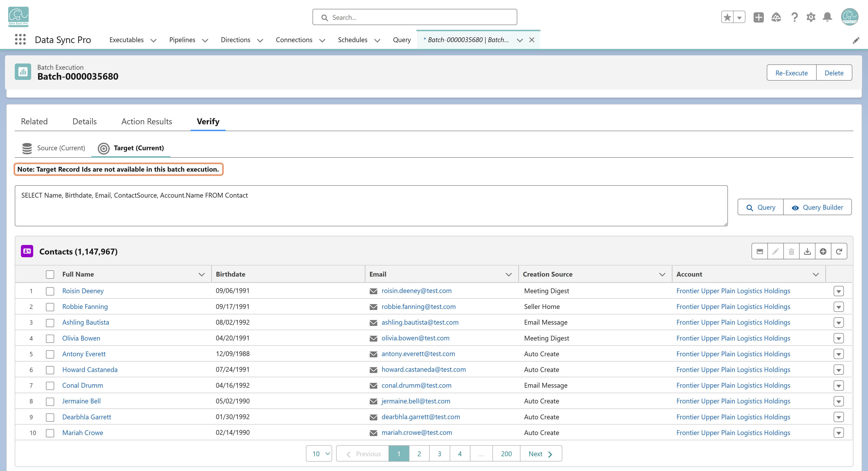Tick the select-all checkbox in header
The width and height of the screenshot is (868, 471).
[x=50, y=275]
